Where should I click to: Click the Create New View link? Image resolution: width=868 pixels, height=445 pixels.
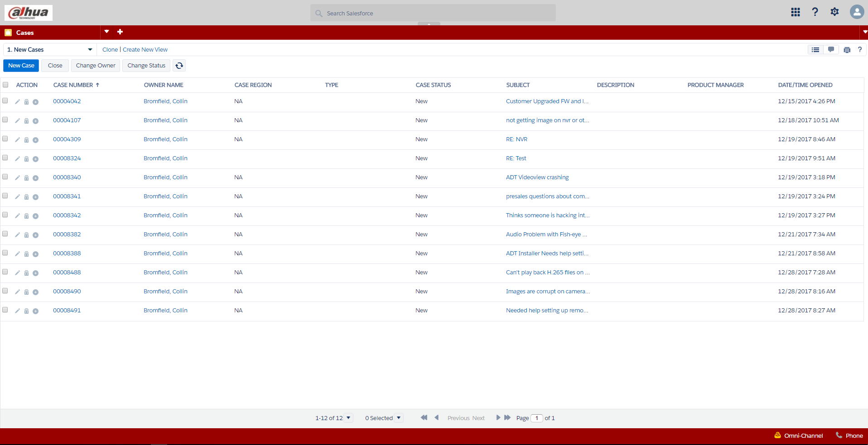[145, 50]
